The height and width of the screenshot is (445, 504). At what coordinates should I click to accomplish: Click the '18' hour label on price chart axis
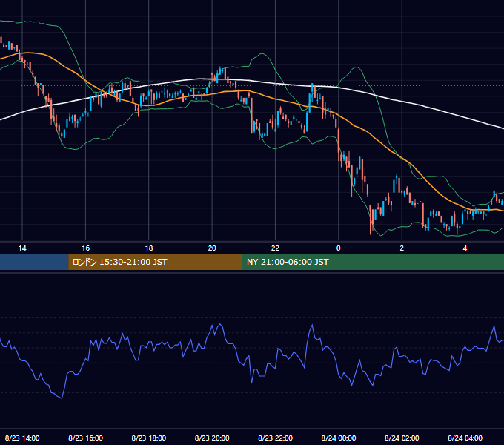(x=149, y=248)
